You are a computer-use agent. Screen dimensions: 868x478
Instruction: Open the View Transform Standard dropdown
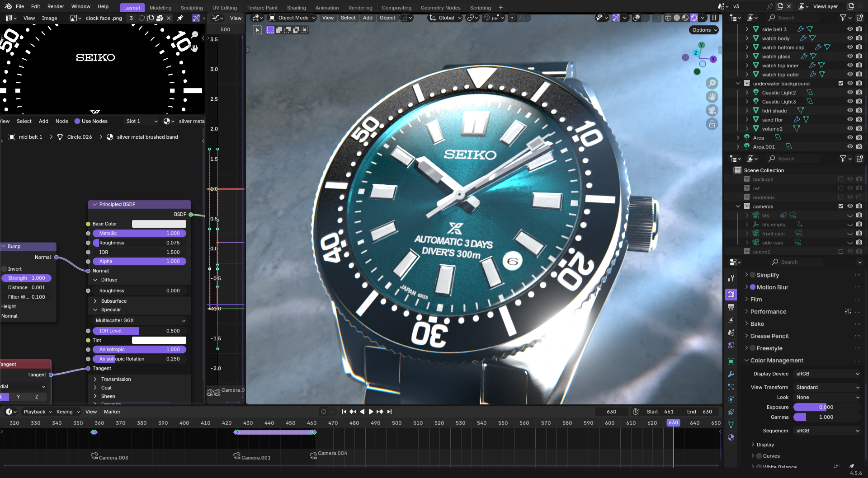tap(827, 387)
